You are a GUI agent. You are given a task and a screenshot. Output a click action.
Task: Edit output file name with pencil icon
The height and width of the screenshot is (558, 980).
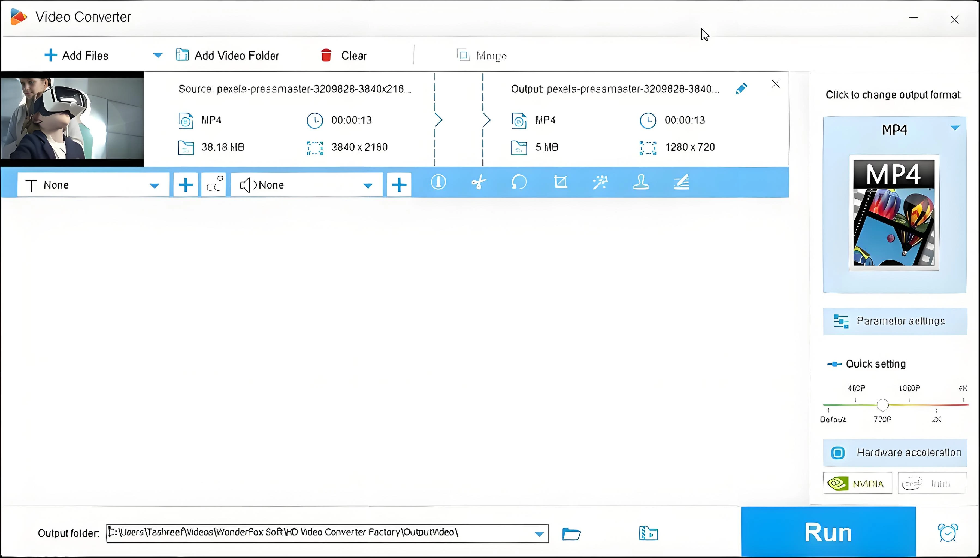[741, 89]
